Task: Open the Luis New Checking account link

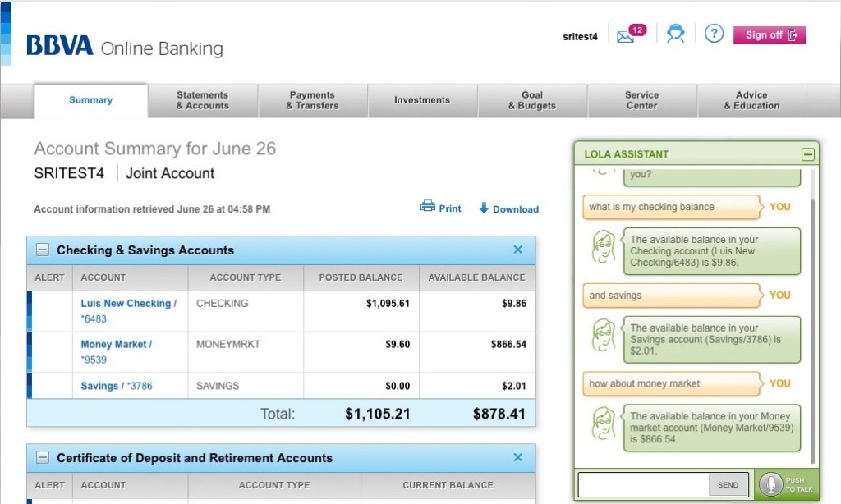Action: 128,304
